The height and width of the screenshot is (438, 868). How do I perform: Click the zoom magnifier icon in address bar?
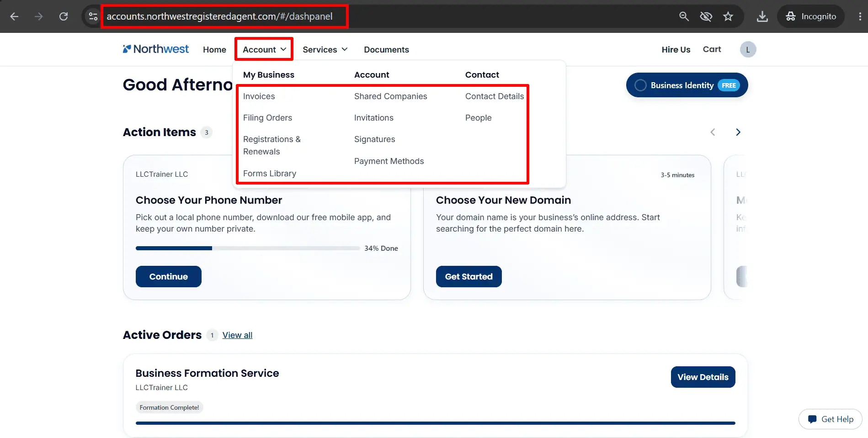click(x=684, y=16)
